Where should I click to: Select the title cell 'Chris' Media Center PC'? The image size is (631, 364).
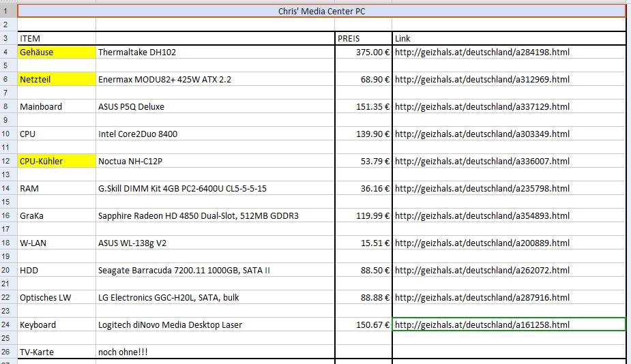pos(321,11)
